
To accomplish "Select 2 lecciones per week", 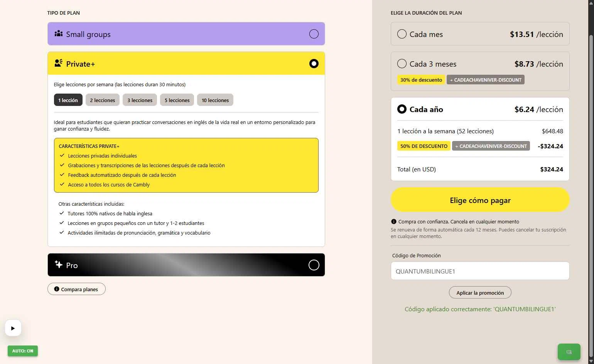I will (103, 100).
